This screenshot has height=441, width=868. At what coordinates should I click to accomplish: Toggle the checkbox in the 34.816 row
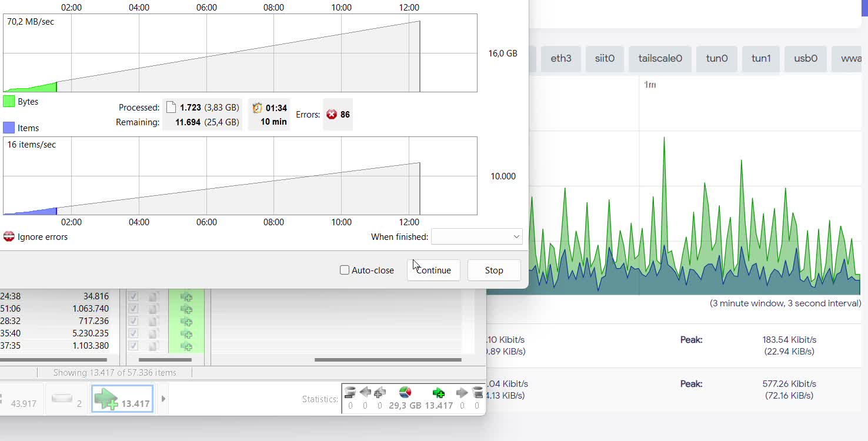[133, 296]
